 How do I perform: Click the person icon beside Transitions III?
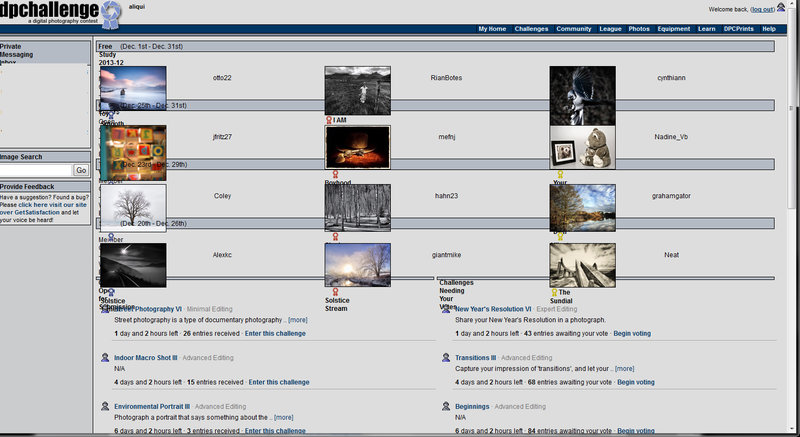click(x=445, y=357)
